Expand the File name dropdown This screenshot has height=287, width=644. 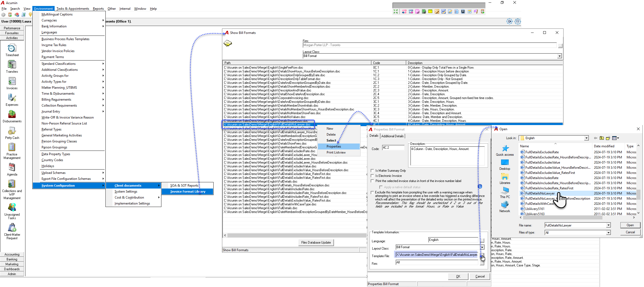pos(608,225)
